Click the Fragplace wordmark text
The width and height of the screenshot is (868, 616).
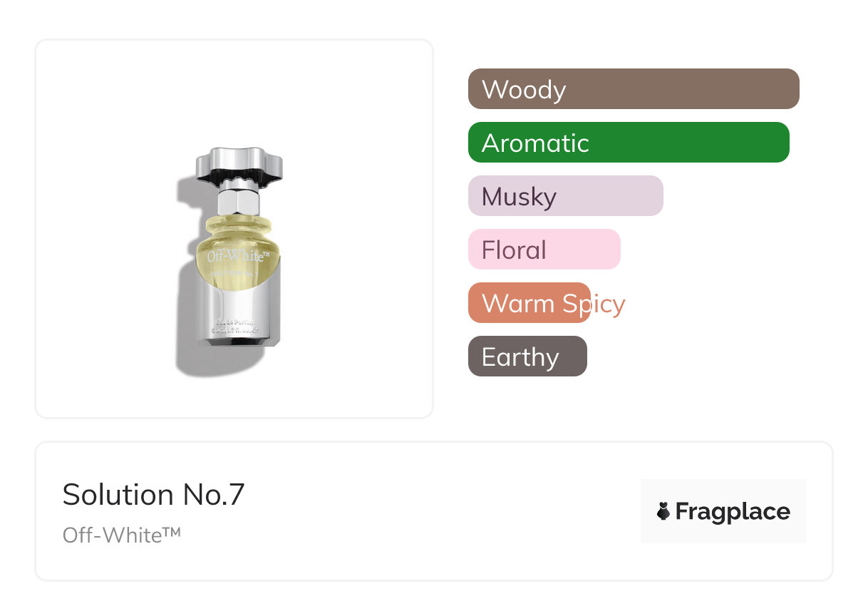pyautogui.click(x=733, y=511)
